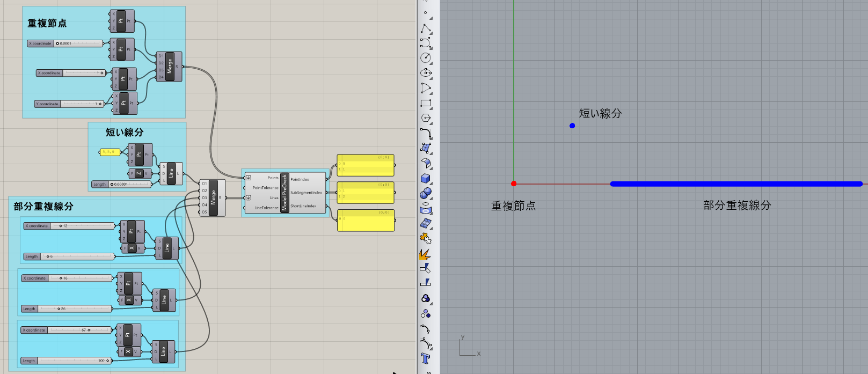This screenshot has height=374, width=868.
Task: Select the Text tool icon
Action: click(425, 358)
